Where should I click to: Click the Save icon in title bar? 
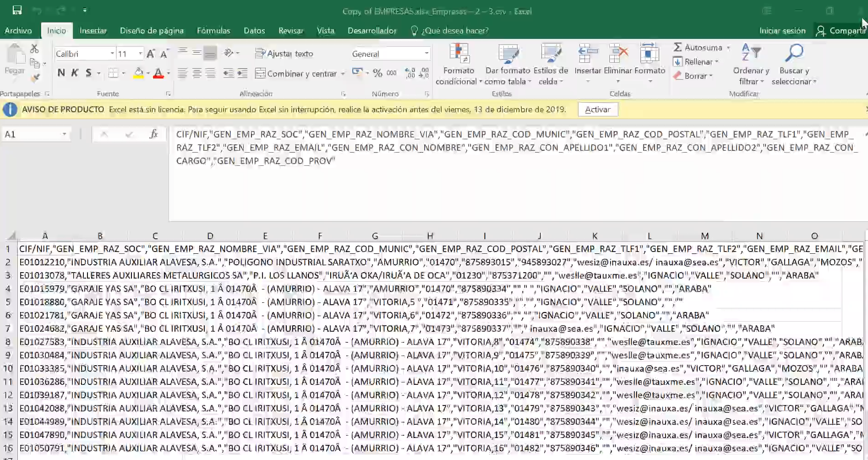pyautogui.click(x=17, y=10)
